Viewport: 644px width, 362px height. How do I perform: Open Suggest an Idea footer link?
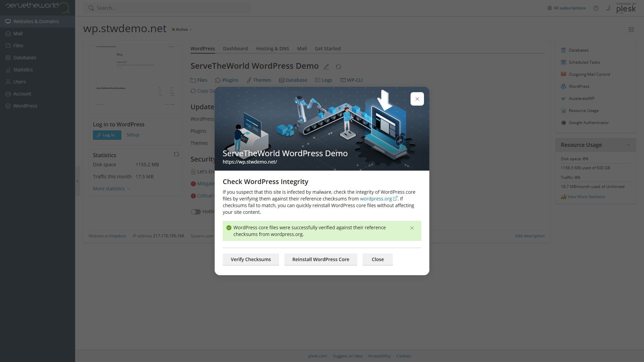pos(347,356)
